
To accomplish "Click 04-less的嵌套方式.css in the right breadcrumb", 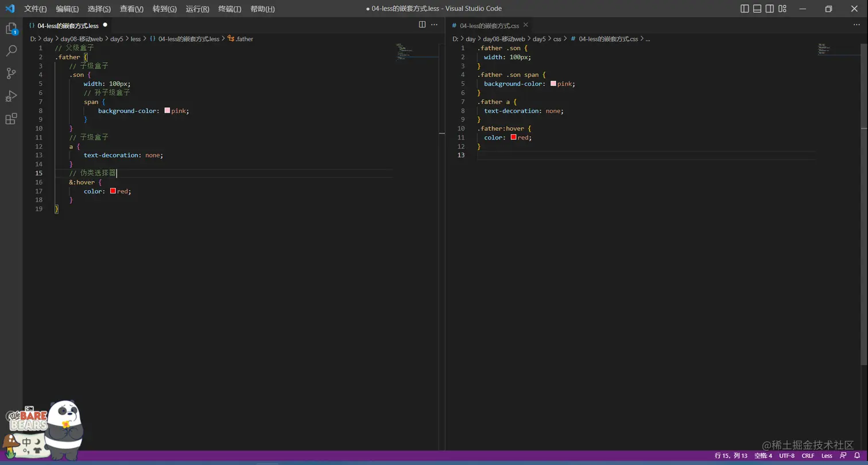I will [609, 39].
